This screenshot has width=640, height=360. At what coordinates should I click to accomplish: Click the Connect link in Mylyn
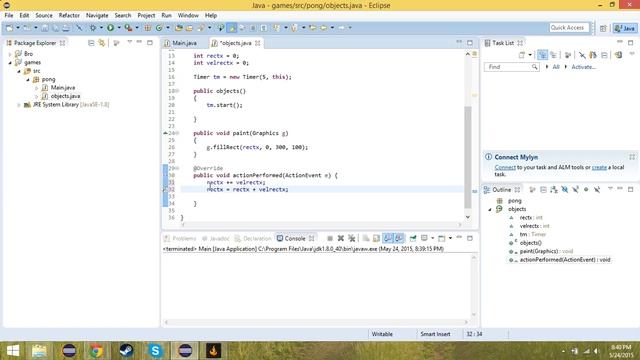click(x=505, y=167)
